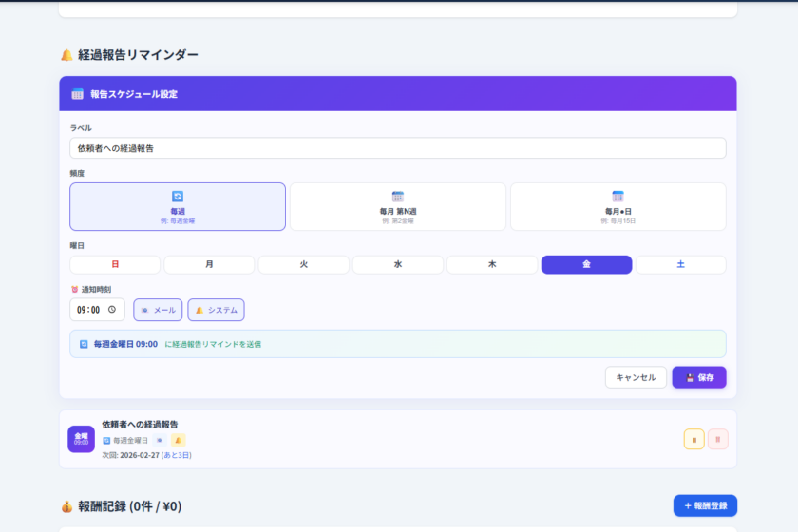Viewport: 798px width, 532px height.
Task: Select 水 (Wednesday) as the weekday
Action: point(398,264)
